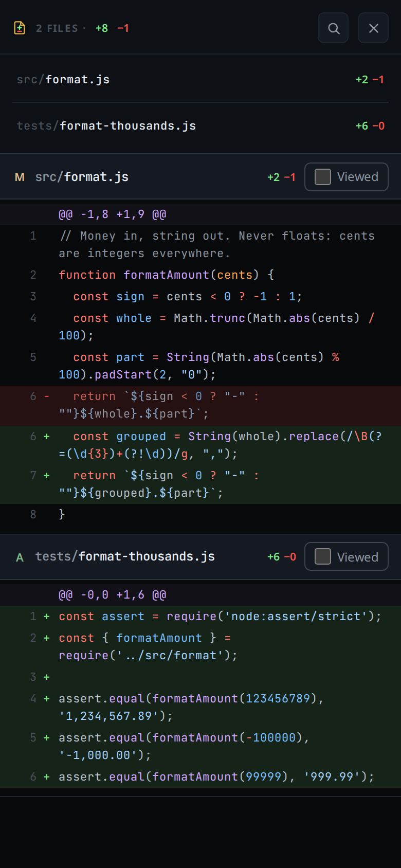The image size is (401, 868).
Task: Mark src/format.js as Viewed
Action: pos(347,177)
